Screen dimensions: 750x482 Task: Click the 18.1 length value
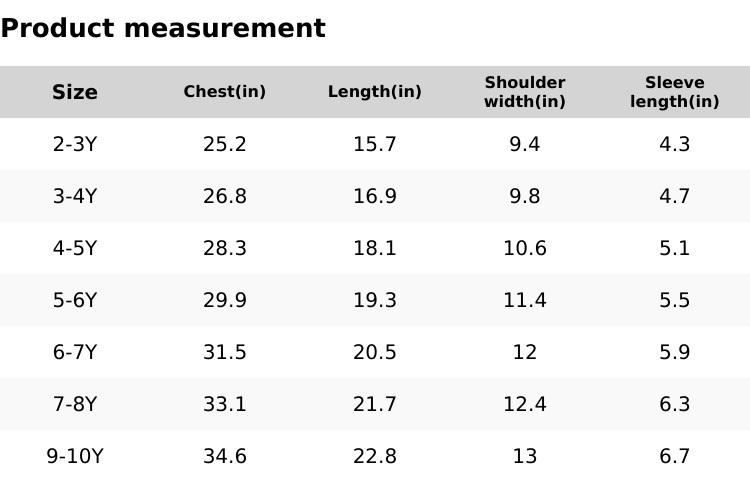click(x=375, y=248)
